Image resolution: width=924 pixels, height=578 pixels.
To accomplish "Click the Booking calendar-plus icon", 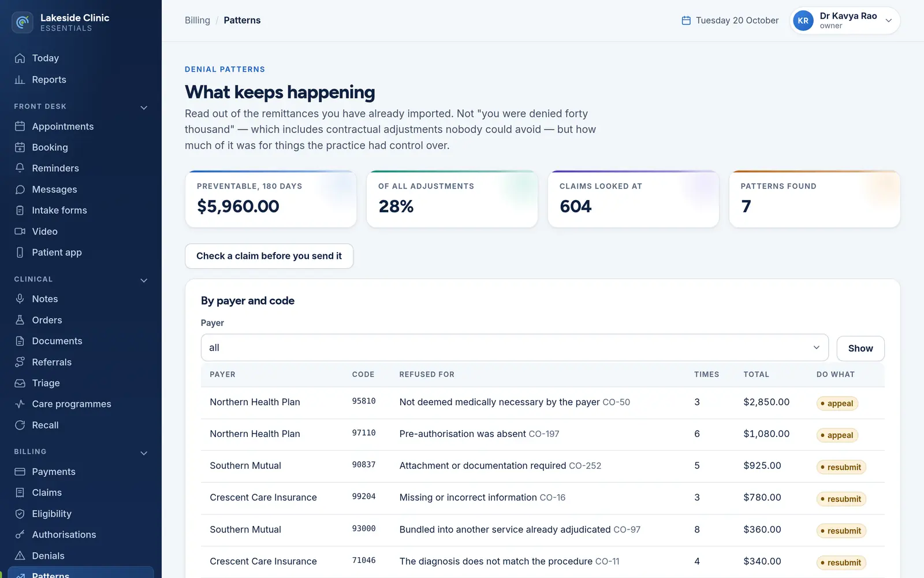I will 20,147.
